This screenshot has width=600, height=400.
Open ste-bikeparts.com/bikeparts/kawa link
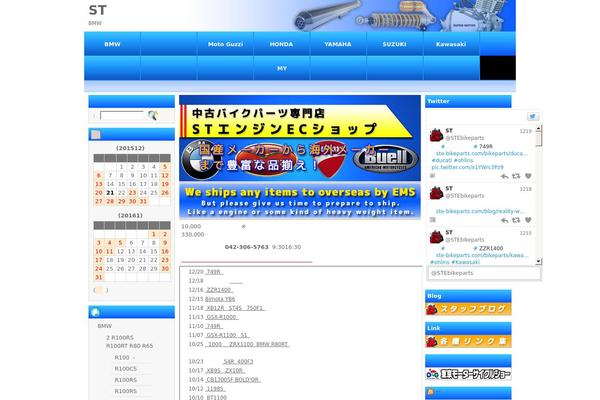pyautogui.click(x=482, y=255)
